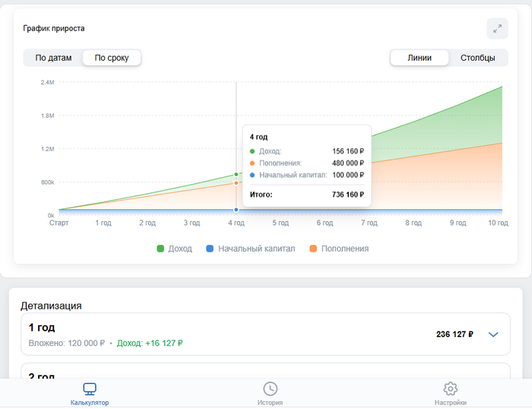Click the 10 год label on chart axis

pyautogui.click(x=499, y=223)
